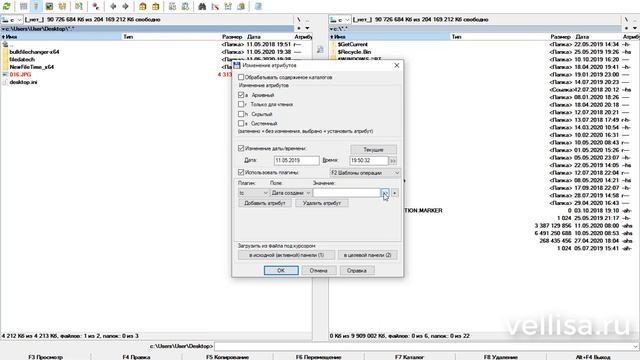Click the Текущие current time button
The width and height of the screenshot is (640, 360).
pos(373,149)
